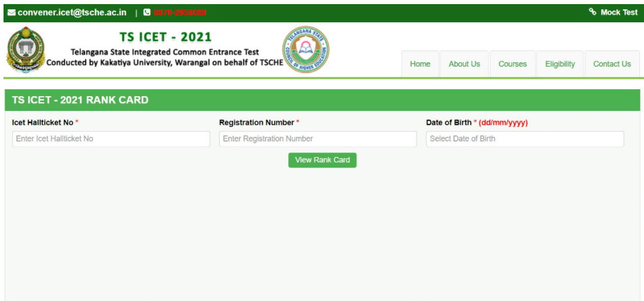
Task: Click the Conducted by Kakatiya University line
Action: click(x=165, y=63)
